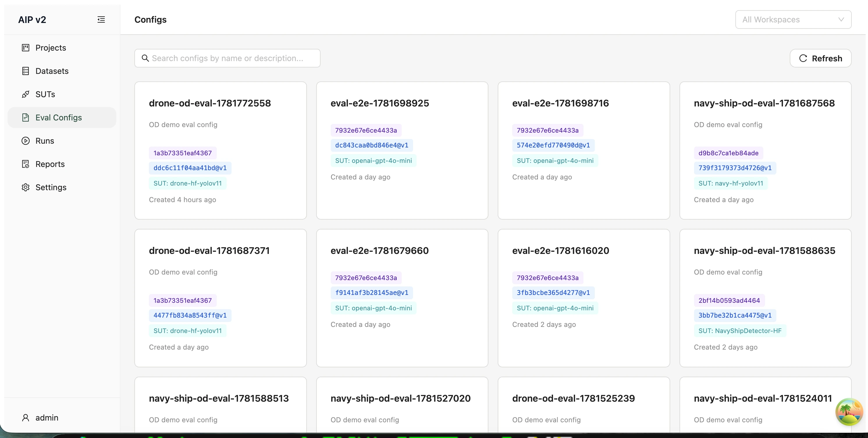Viewport: 868px width, 438px height.
Task: Click the search magnifier icon
Action: click(145, 58)
